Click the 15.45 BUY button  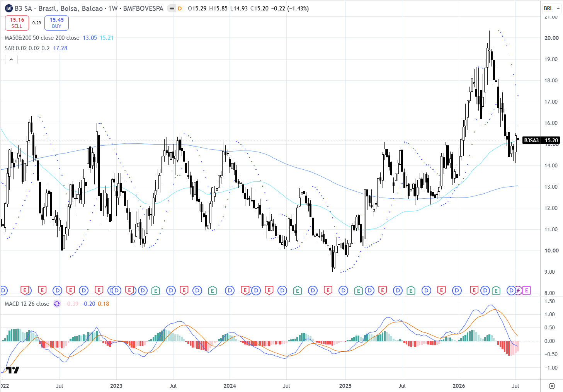[56, 23]
